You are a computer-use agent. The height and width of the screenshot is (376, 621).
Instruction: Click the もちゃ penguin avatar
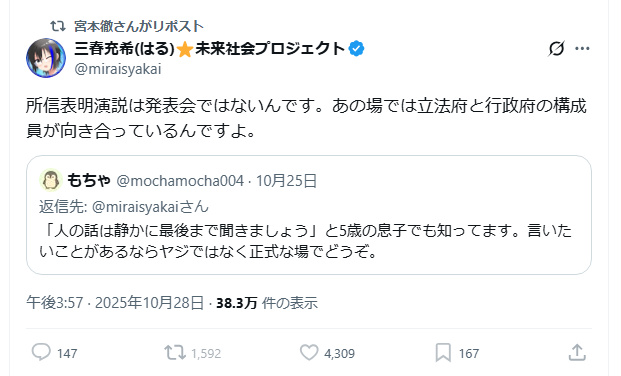pyautogui.click(x=51, y=180)
